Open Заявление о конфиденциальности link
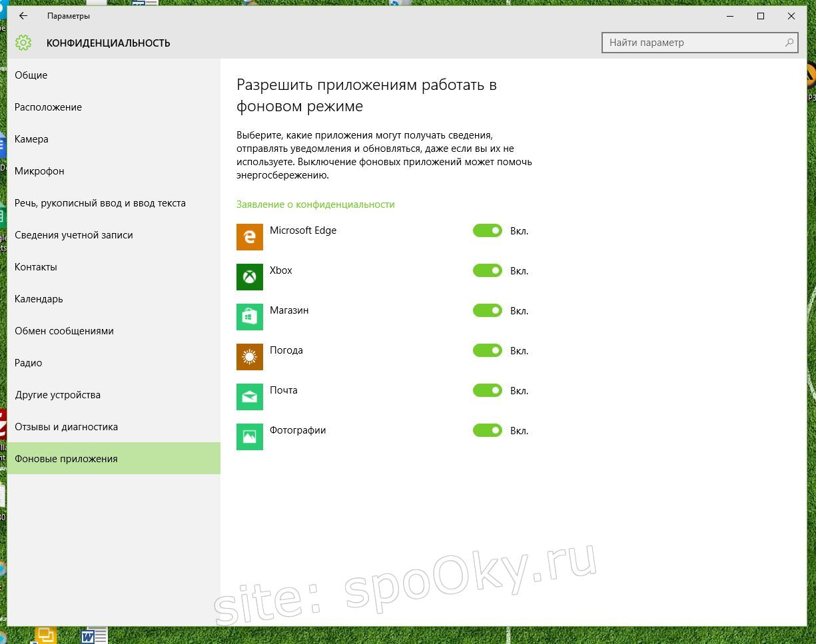The height and width of the screenshot is (644, 816). click(x=316, y=204)
